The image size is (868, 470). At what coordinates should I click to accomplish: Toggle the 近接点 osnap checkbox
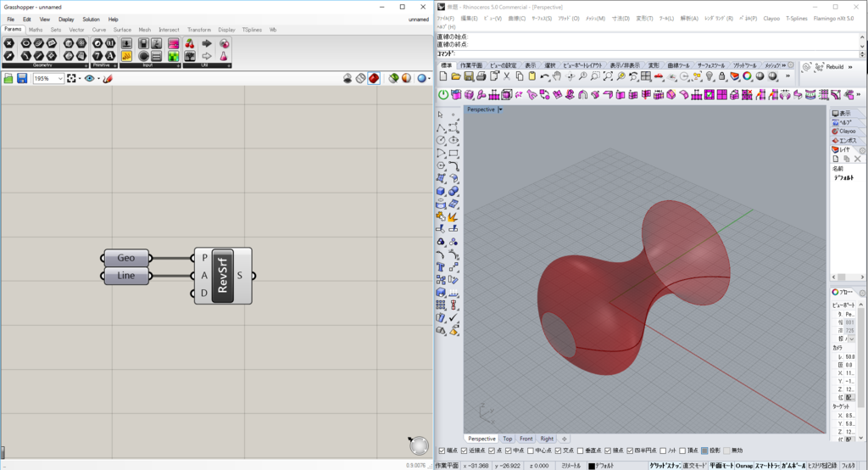tap(464, 450)
